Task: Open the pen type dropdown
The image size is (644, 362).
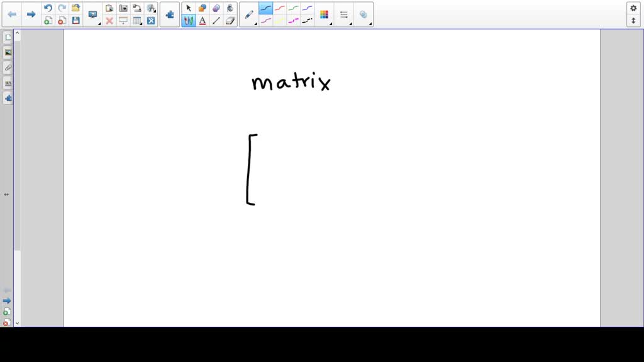Action: click(249, 15)
